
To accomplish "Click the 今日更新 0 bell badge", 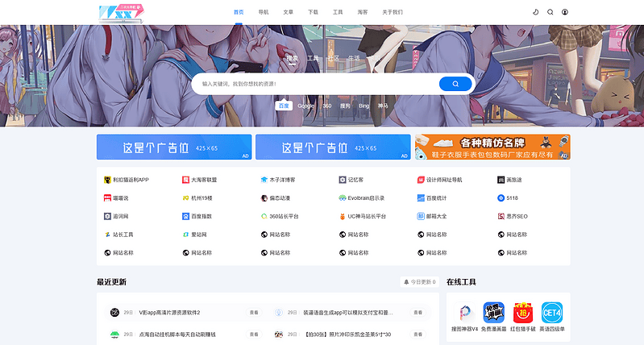I will coord(419,282).
